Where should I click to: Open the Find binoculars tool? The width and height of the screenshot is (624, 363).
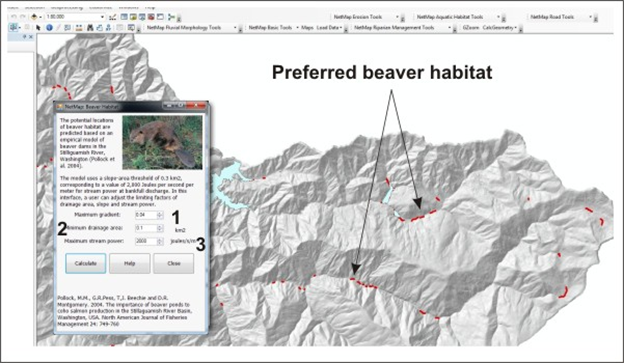(x=90, y=27)
